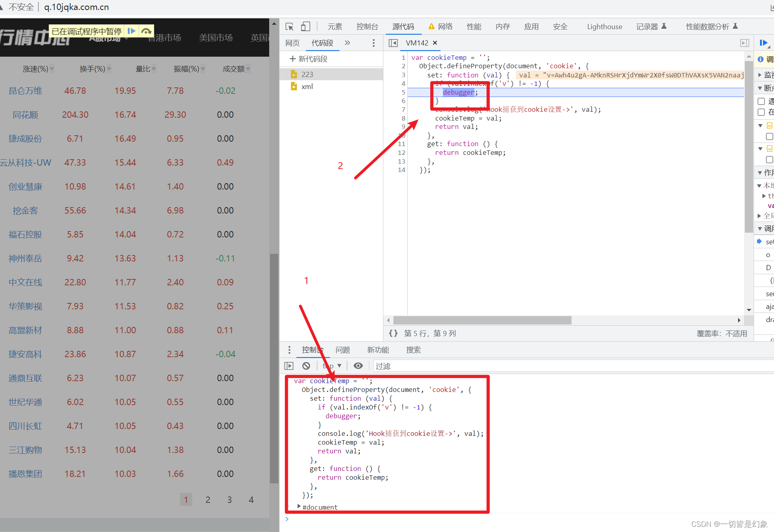Open the 内存 (Memory) tab
The image size is (774, 532).
(x=502, y=26)
